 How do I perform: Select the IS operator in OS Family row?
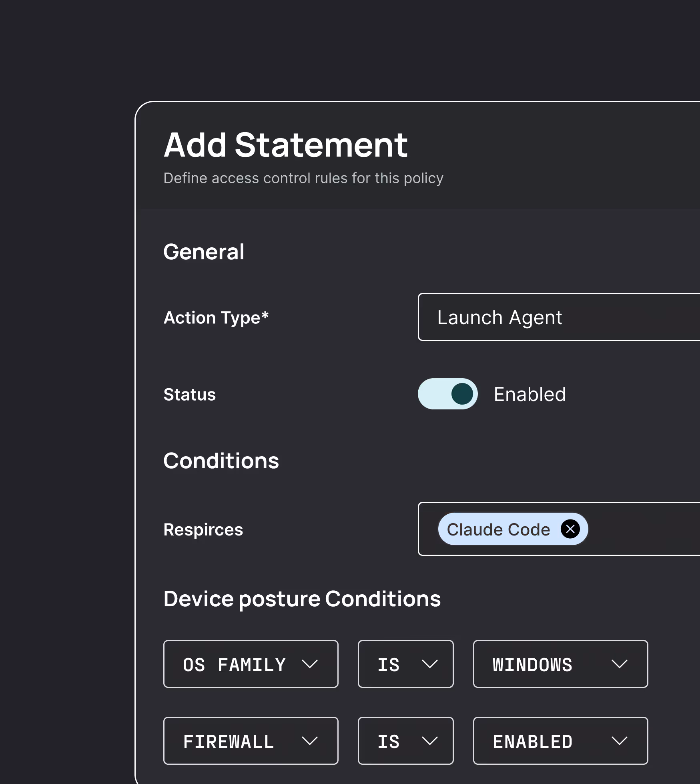pyautogui.click(x=405, y=664)
